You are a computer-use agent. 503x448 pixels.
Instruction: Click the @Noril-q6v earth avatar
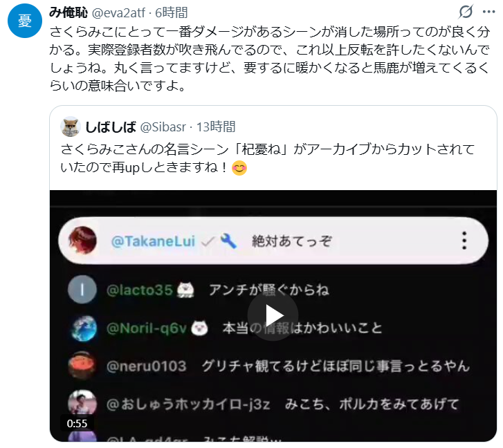point(84,328)
